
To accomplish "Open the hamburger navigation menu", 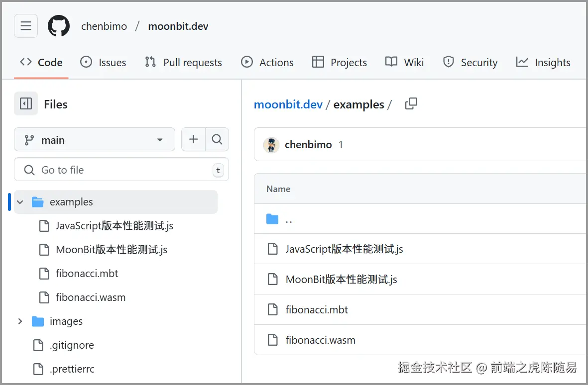I will click(26, 26).
